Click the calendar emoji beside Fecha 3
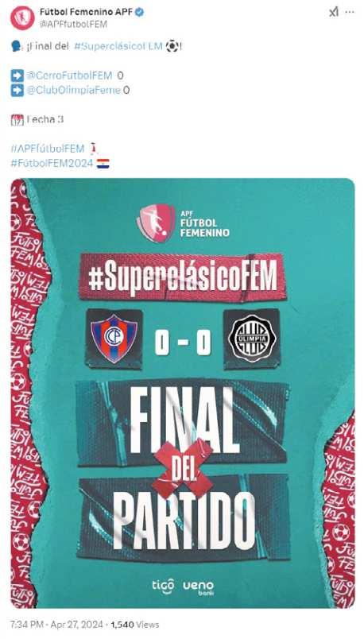This screenshot has width=364, height=639. [17, 120]
